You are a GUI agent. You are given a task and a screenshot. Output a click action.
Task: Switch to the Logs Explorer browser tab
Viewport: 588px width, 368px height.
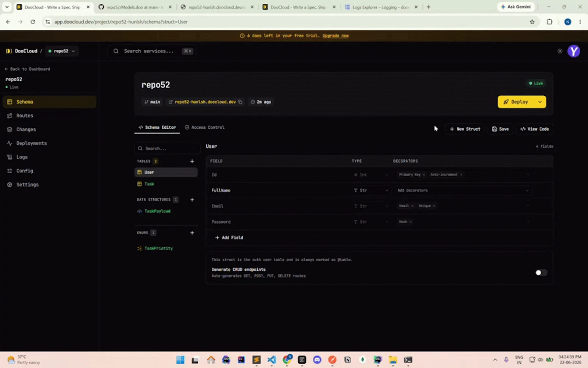(x=381, y=7)
